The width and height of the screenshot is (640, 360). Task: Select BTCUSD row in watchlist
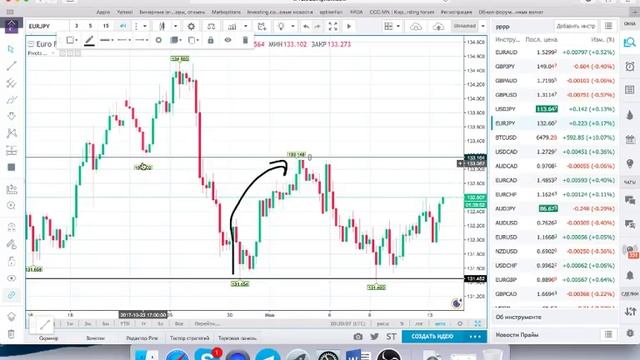click(x=555, y=138)
